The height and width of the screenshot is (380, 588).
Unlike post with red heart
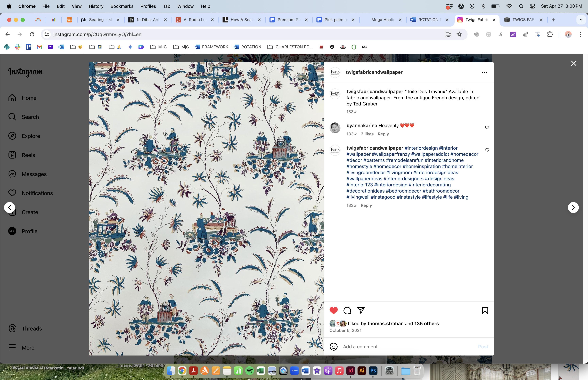333,311
